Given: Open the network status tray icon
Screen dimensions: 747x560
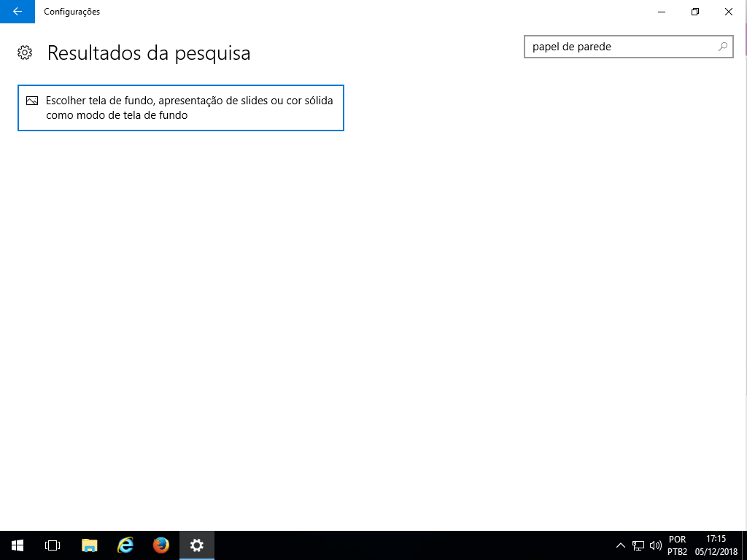Looking at the screenshot, I should (638, 545).
